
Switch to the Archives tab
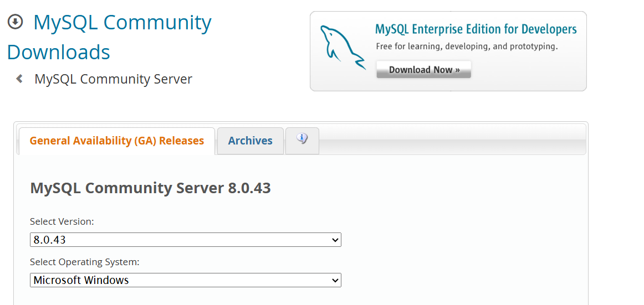(x=250, y=141)
